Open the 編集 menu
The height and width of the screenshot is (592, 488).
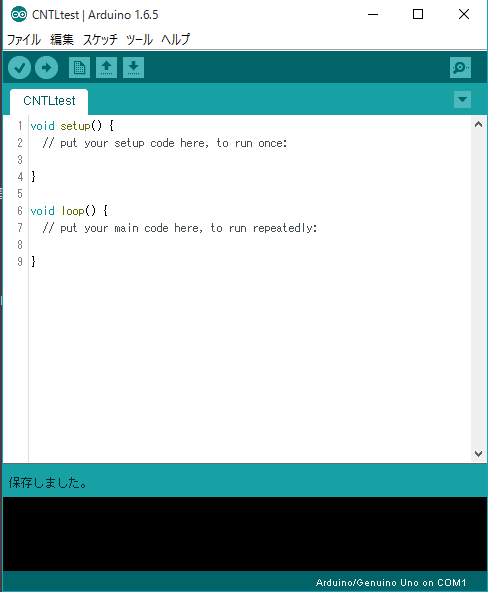pyautogui.click(x=62, y=39)
